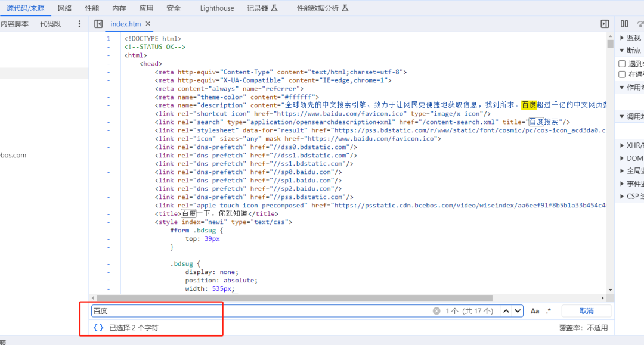Toggle the debugger sidebar panel icon

click(605, 24)
